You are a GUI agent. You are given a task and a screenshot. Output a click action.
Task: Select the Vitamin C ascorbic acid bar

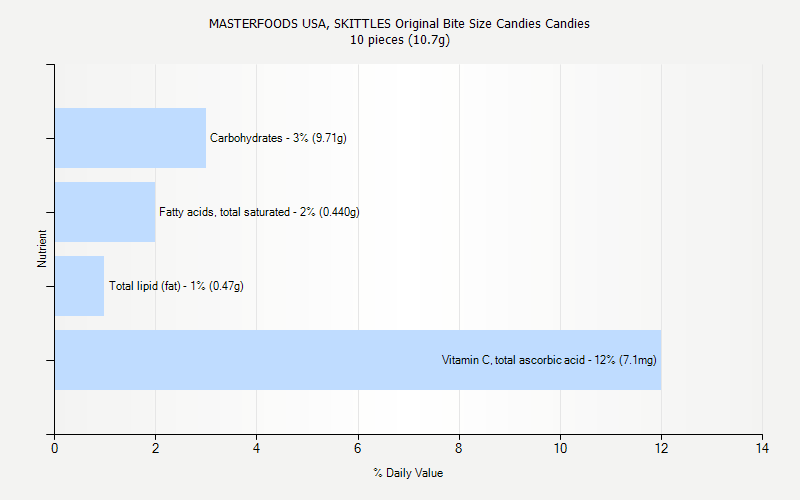pos(250,360)
